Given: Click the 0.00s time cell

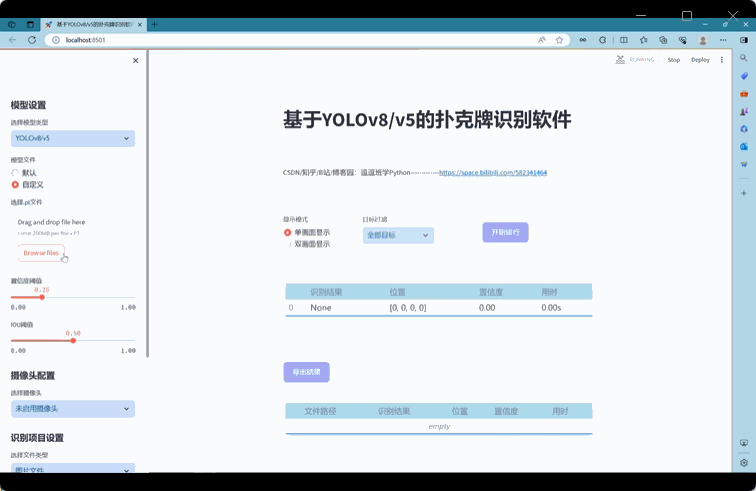Looking at the screenshot, I should [551, 308].
